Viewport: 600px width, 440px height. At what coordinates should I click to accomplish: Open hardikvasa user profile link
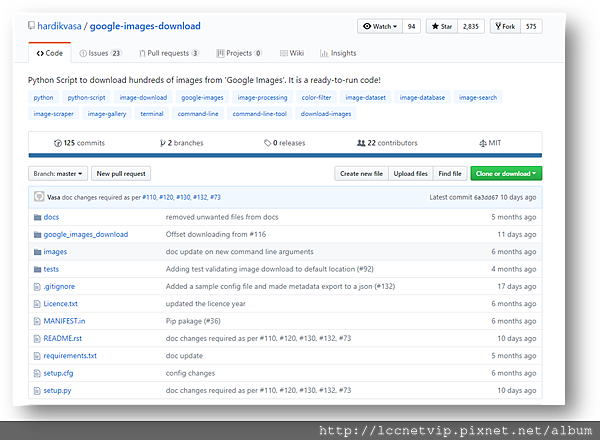tap(59, 26)
